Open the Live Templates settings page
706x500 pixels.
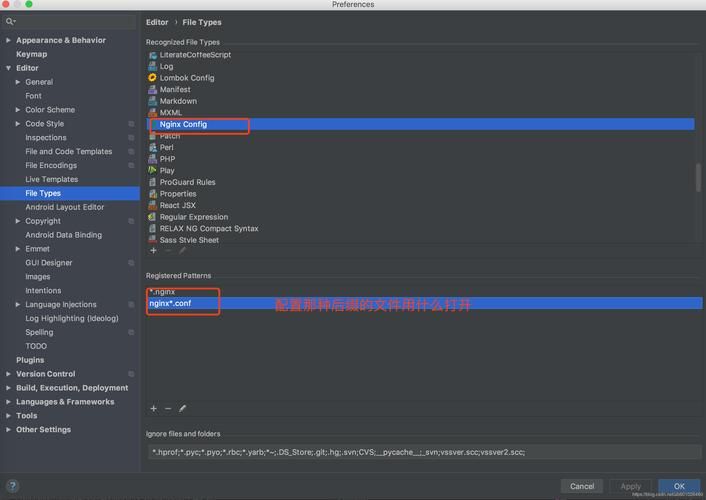click(x=52, y=180)
